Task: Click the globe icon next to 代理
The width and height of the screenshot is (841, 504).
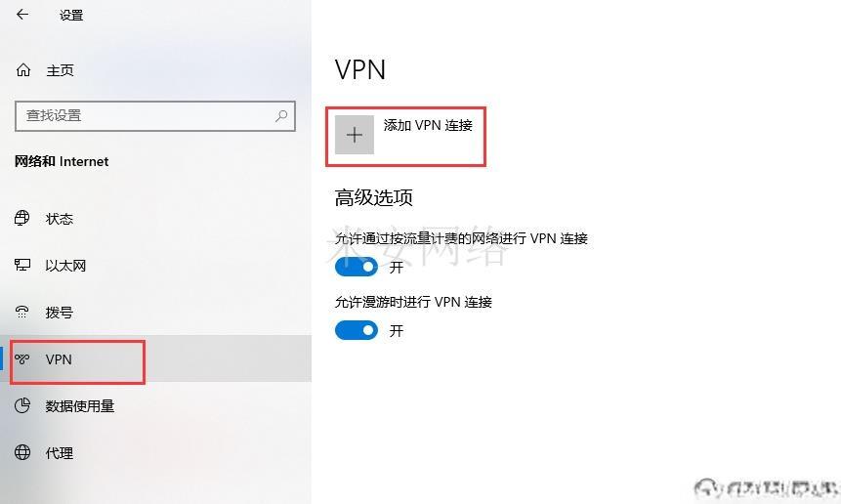Action: tap(22, 452)
